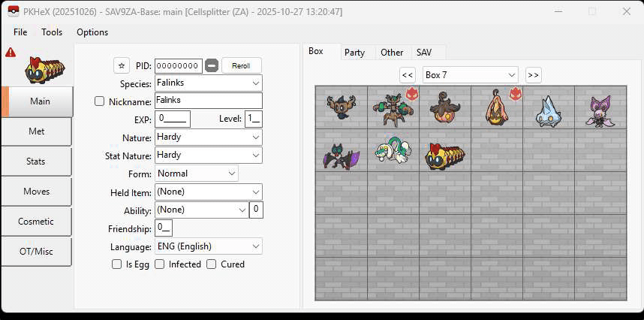Click the Friendship value field
The width and height of the screenshot is (644, 320).
164,228
